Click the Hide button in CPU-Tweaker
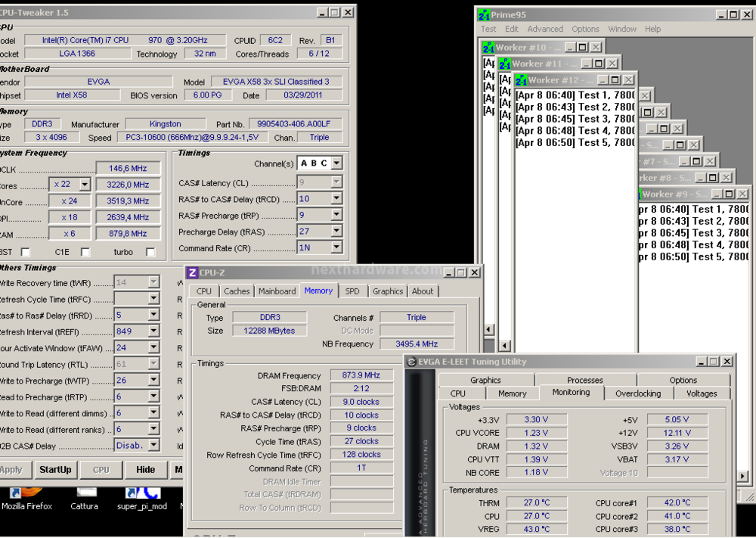Image resolution: width=756 pixels, height=538 pixels. coord(146,469)
